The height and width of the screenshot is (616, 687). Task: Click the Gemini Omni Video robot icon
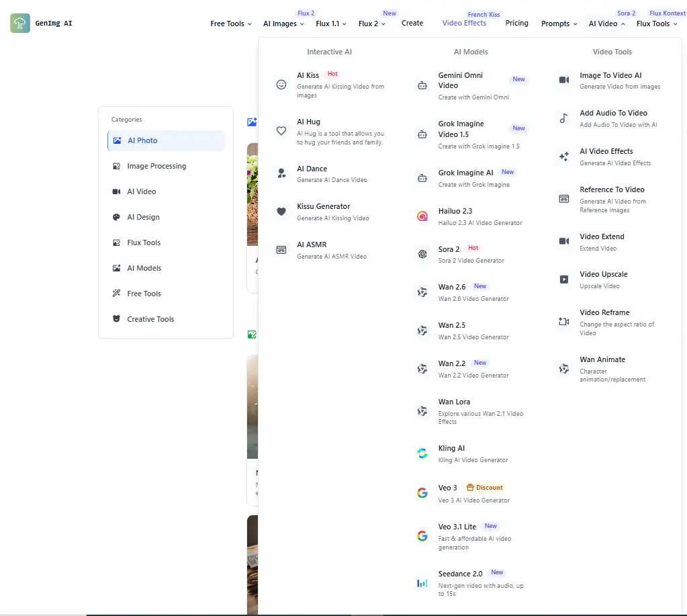click(x=422, y=85)
